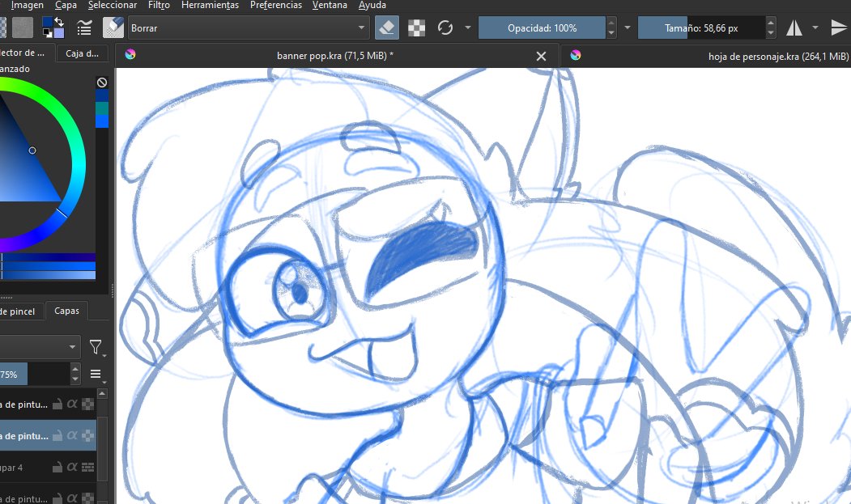Toggle eraser mode in the toolbar
851x504 pixels.
click(x=386, y=27)
